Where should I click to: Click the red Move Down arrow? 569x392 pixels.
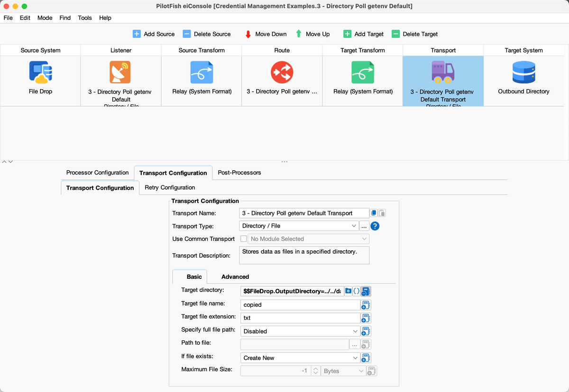[x=248, y=34]
